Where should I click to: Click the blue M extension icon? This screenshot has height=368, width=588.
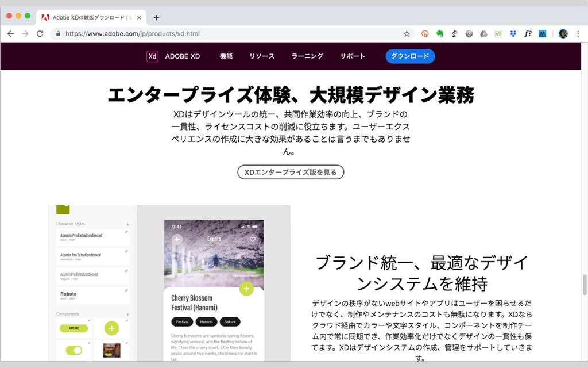coord(542,34)
